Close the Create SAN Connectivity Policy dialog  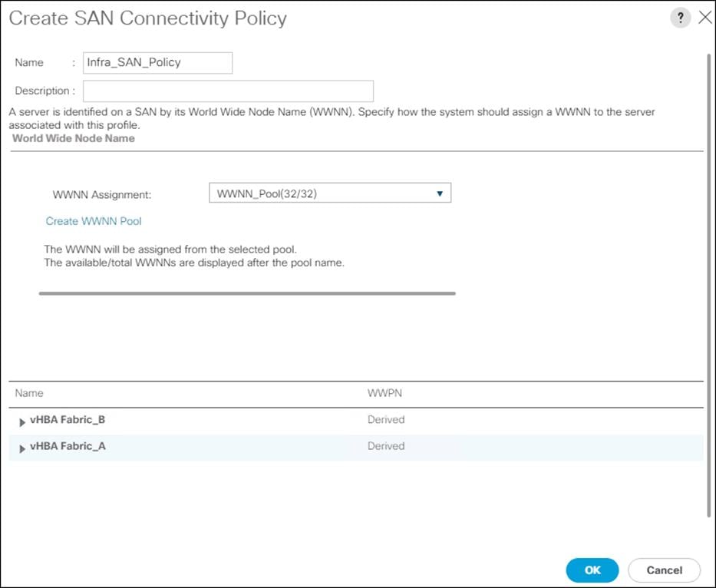(x=705, y=18)
